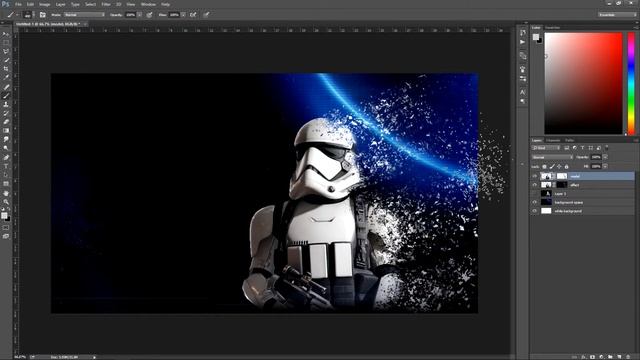Open the Essentials workspace dropdown

coord(617,15)
